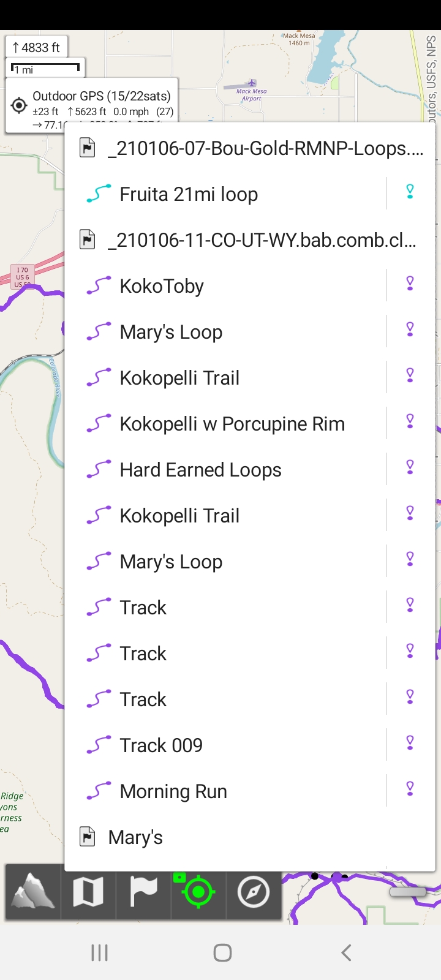Tap the mountain terrain icon in bottom toolbar
Viewport: 441px width, 980px height.
pos(33,891)
